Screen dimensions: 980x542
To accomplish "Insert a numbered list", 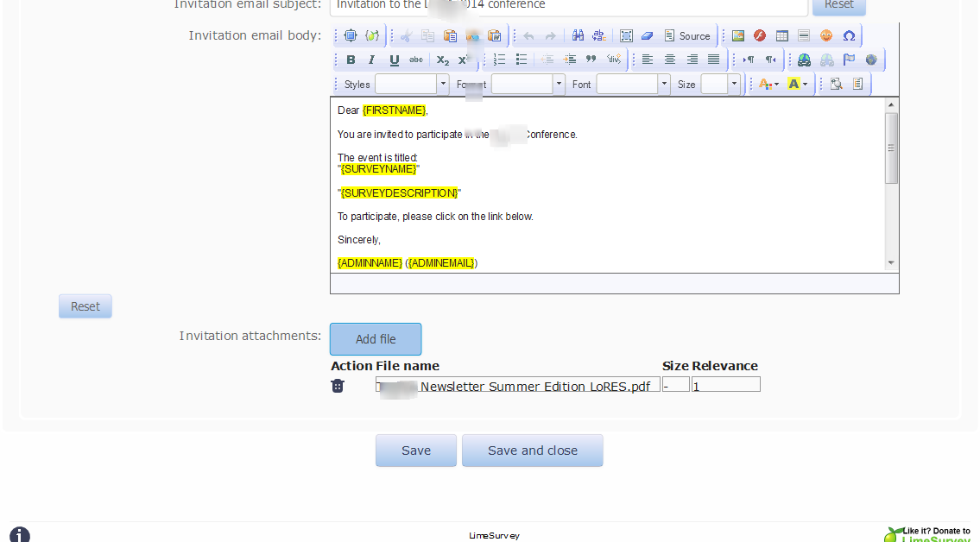I will point(500,60).
